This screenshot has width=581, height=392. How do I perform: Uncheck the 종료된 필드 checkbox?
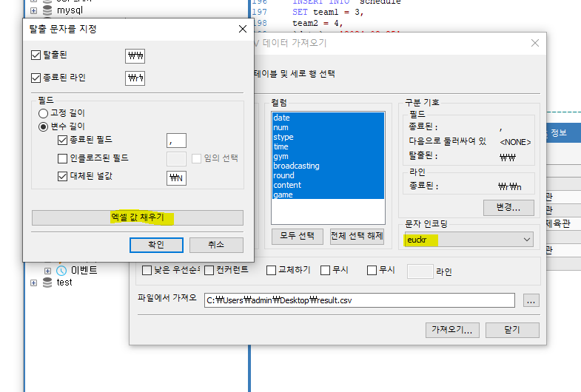click(62, 140)
